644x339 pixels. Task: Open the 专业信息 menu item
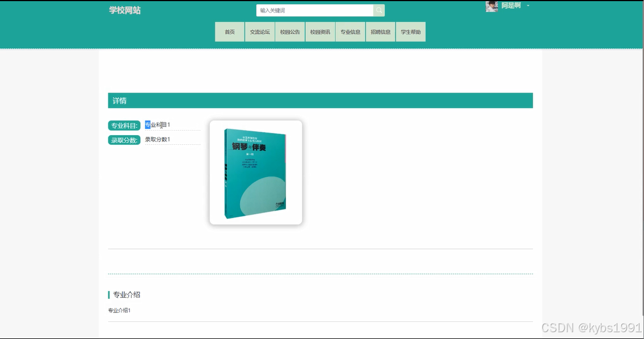point(350,32)
